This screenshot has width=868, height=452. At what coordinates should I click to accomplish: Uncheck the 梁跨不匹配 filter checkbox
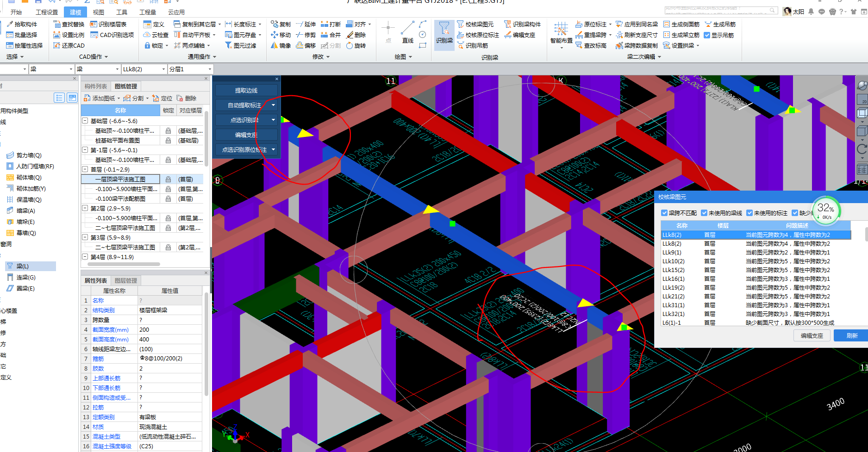664,213
